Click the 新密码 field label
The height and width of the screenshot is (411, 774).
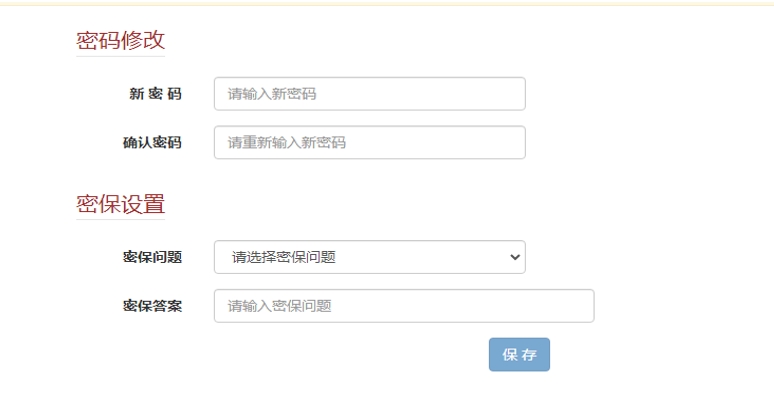[155, 94]
